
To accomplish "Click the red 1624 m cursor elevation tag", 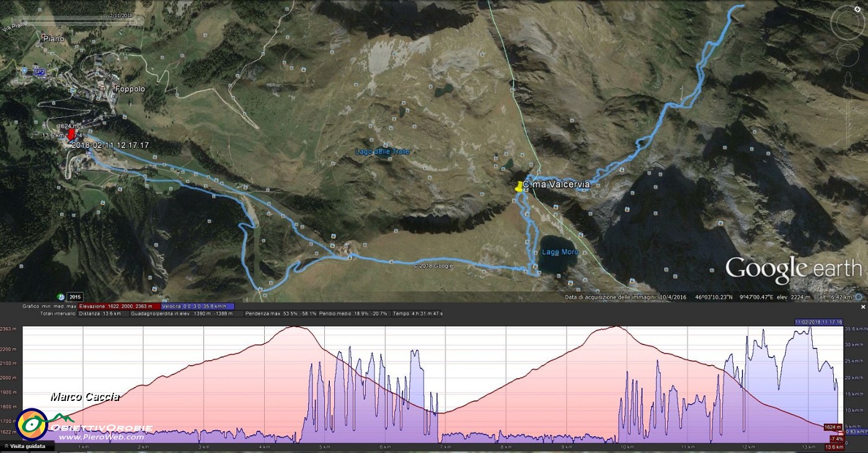I will [833, 427].
